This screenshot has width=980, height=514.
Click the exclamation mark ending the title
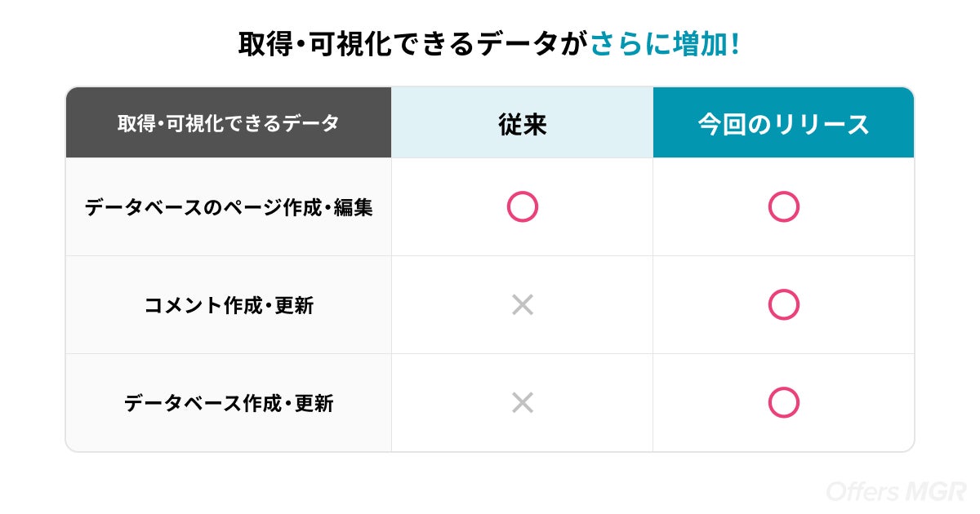(736, 44)
